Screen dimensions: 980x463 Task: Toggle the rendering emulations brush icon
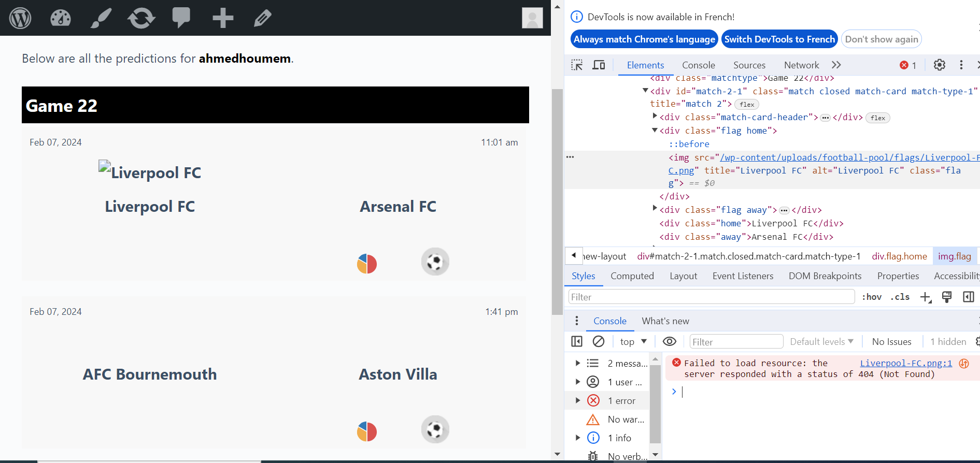click(947, 297)
